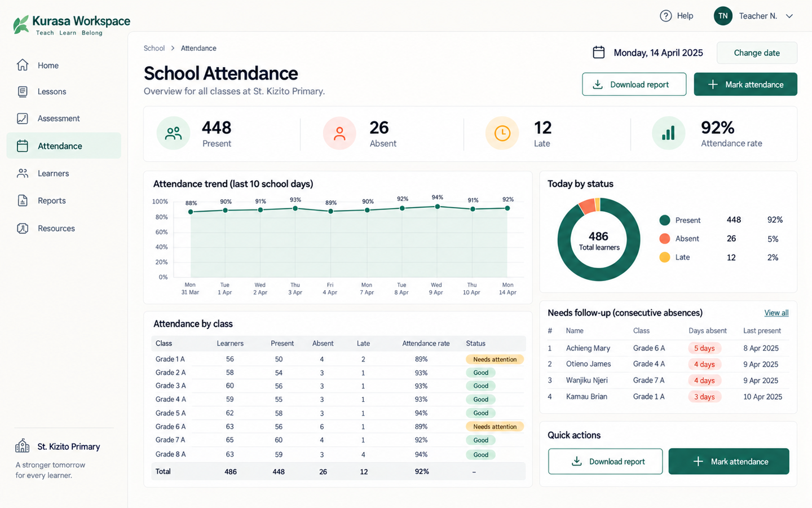Select the Attendance sidebar item
Viewport: 812px width, 508px height.
coord(64,146)
